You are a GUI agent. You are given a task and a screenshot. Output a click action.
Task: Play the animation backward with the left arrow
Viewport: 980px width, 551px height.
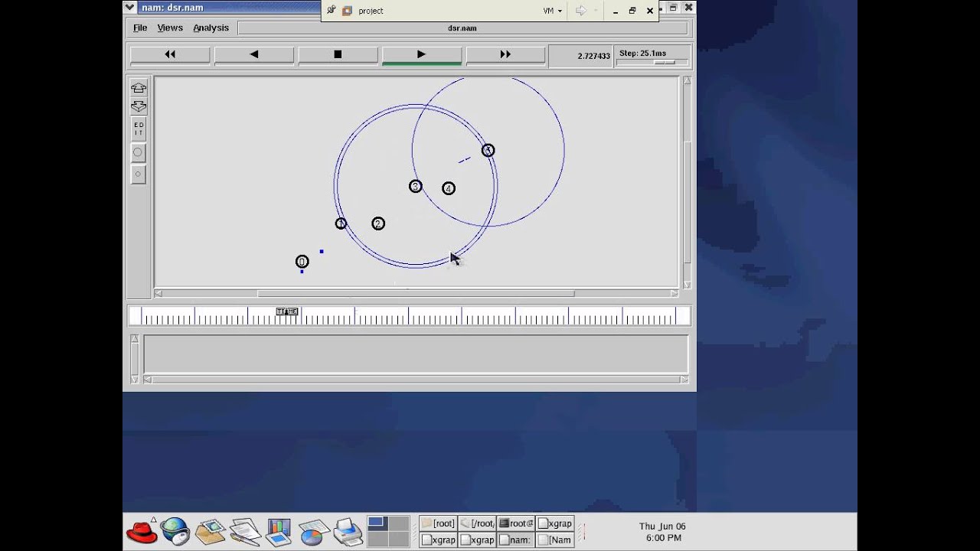click(254, 54)
